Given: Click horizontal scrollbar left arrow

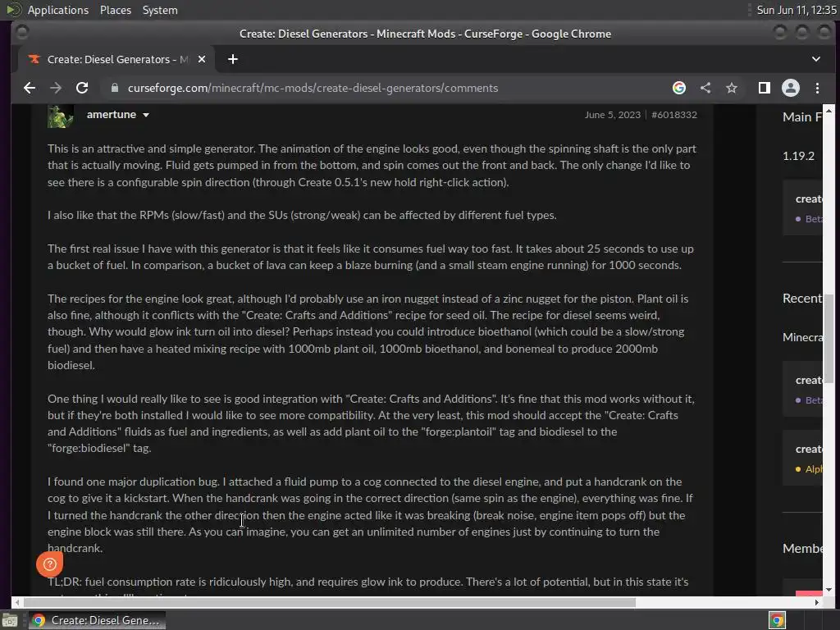Looking at the screenshot, I should tap(16, 602).
